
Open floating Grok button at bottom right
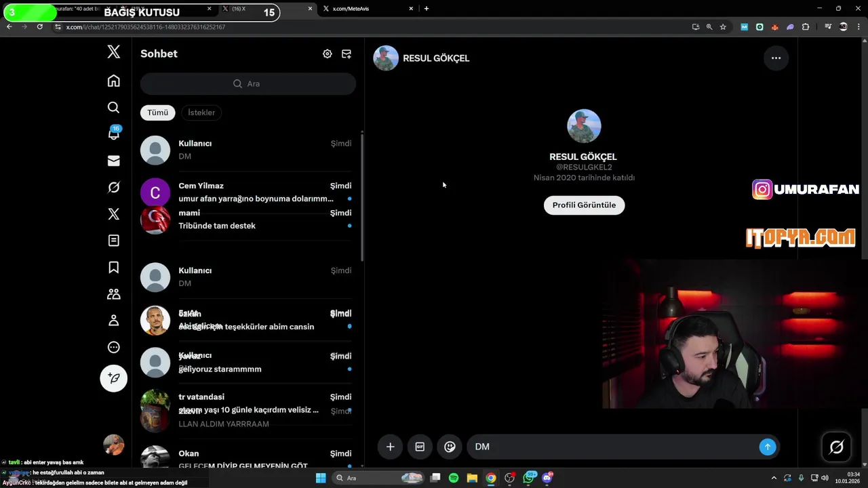coord(837,447)
